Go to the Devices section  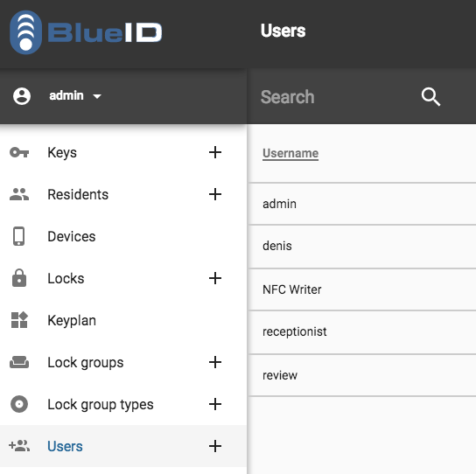pyautogui.click(x=123, y=236)
